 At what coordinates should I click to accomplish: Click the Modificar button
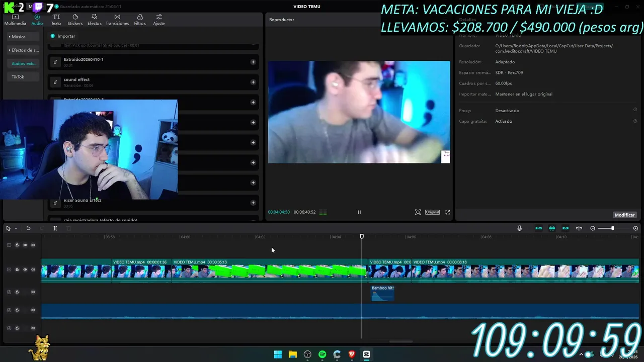[x=624, y=215]
